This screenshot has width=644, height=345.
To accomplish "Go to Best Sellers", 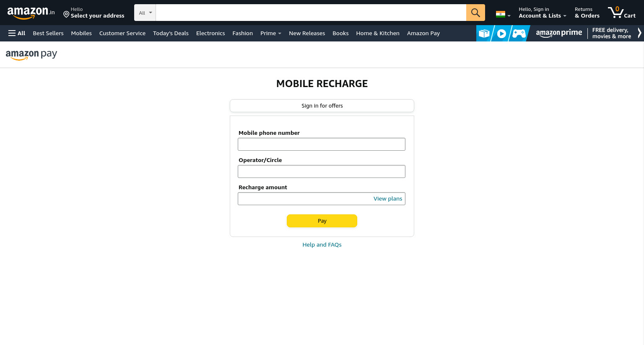I will pos(48,33).
